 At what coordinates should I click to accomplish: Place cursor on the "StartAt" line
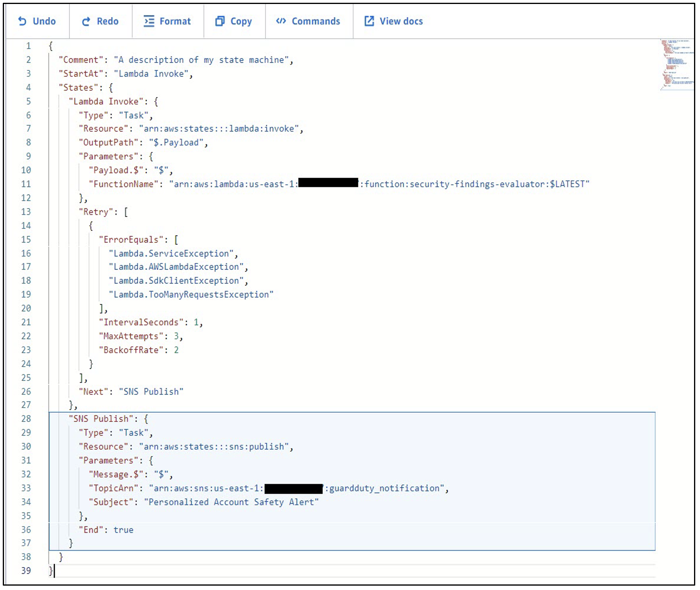pyautogui.click(x=126, y=74)
